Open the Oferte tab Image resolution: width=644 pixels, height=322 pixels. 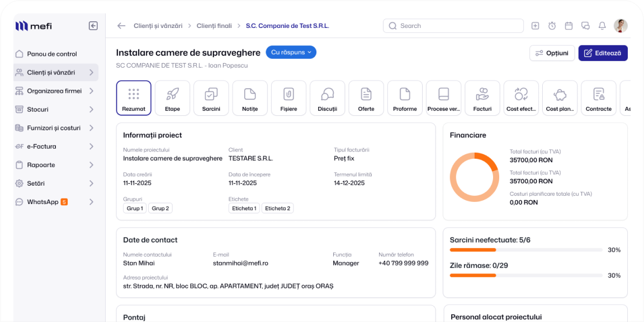[x=366, y=98]
